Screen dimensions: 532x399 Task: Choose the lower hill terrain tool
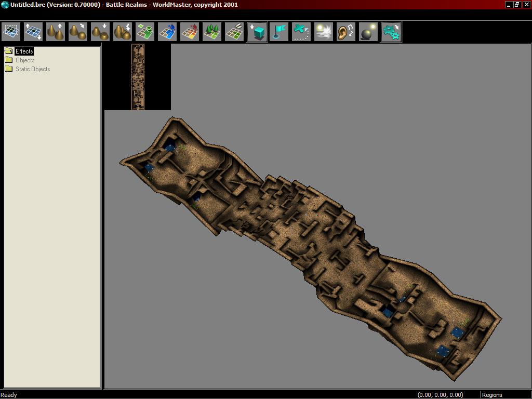click(100, 32)
